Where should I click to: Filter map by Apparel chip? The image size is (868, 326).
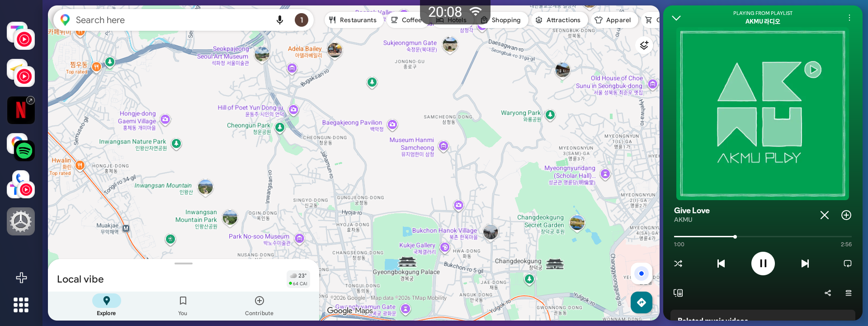613,20
